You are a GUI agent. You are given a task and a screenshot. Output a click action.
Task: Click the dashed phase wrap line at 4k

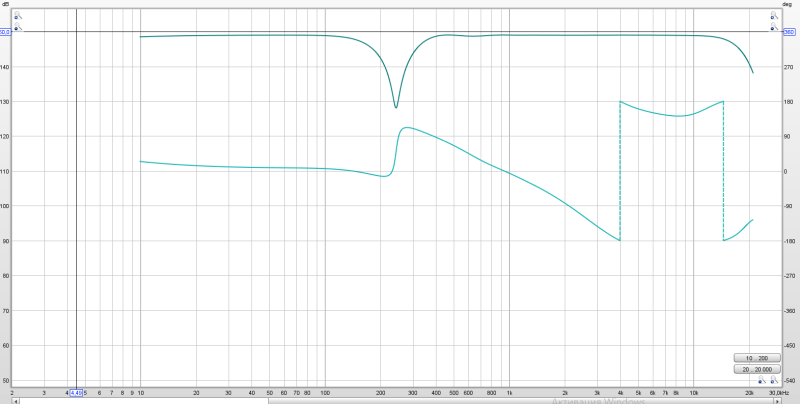pyautogui.click(x=620, y=171)
